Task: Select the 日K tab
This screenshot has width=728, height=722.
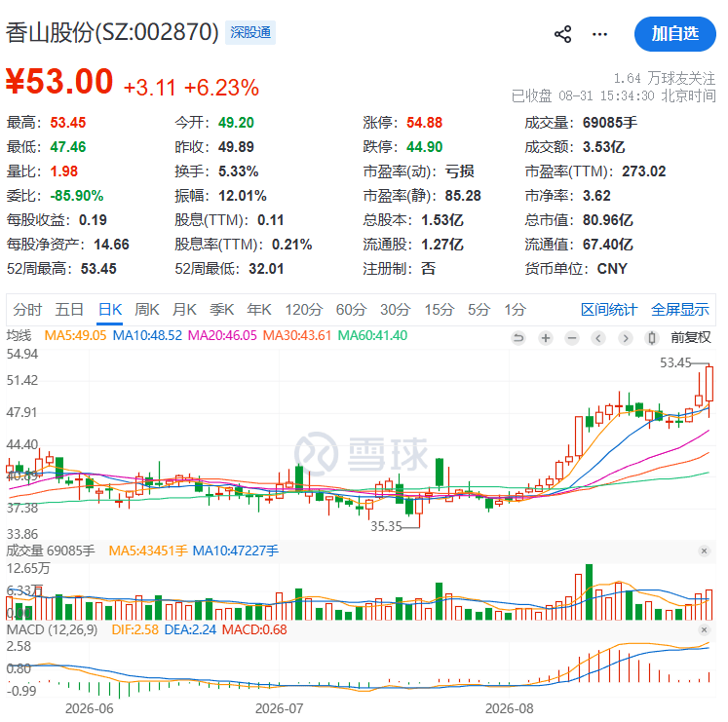Action: pos(110,309)
